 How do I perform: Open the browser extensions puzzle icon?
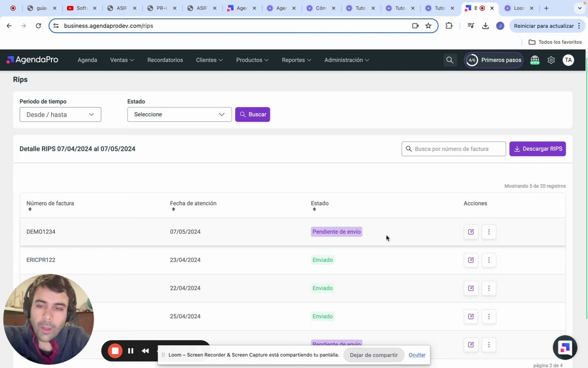point(449,26)
